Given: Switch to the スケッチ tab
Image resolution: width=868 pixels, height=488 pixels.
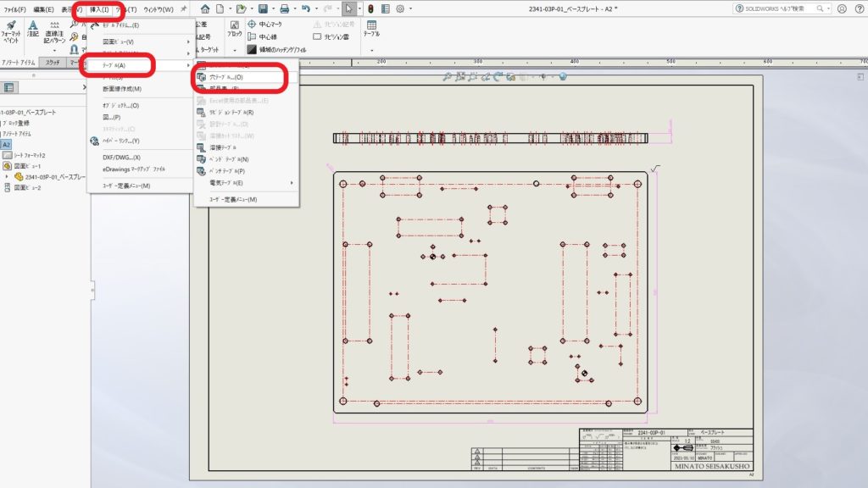Looking at the screenshot, I should click(x=53, y=63).
